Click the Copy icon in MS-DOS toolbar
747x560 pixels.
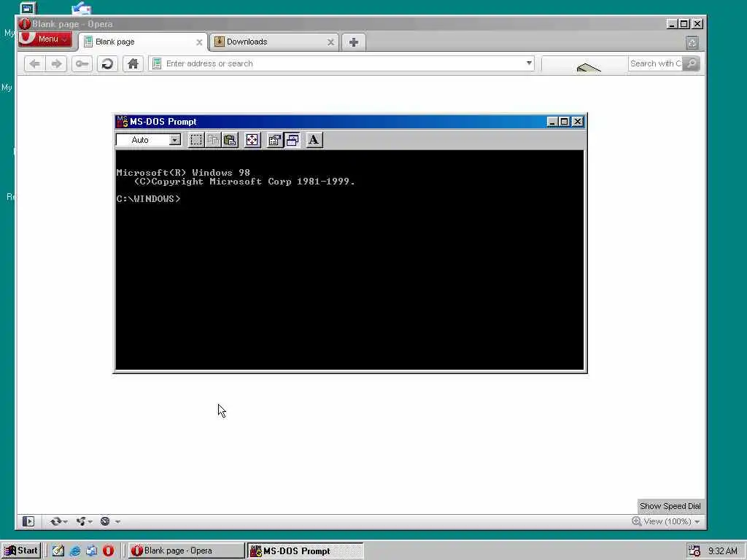tap(213, 140)
